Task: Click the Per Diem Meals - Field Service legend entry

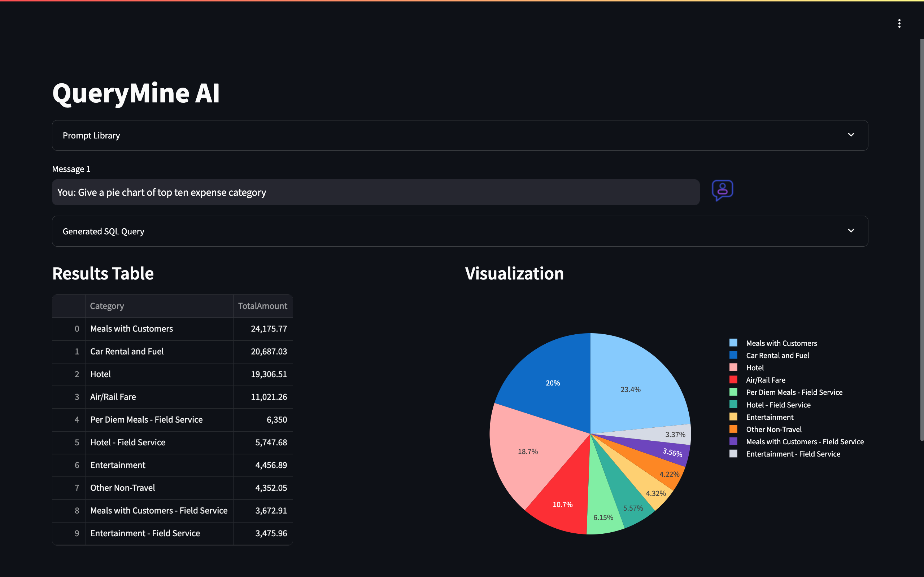Action: (x=794, y=392)
